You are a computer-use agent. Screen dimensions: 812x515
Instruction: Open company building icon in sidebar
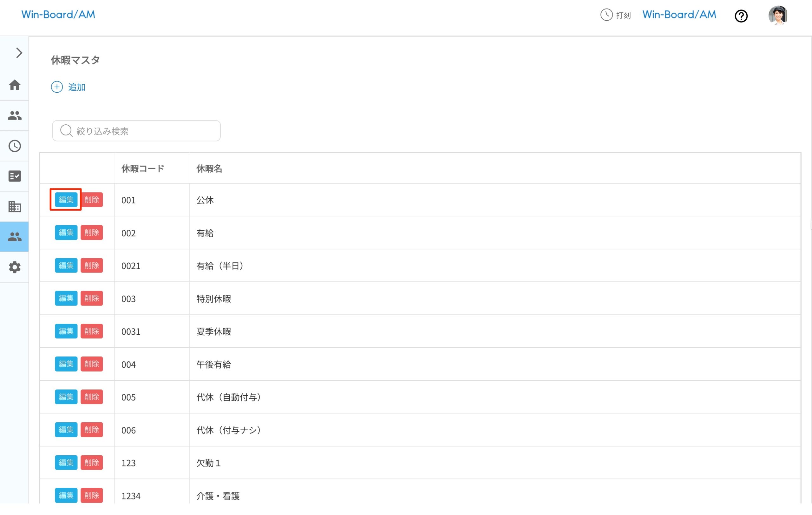pos(15,206)
